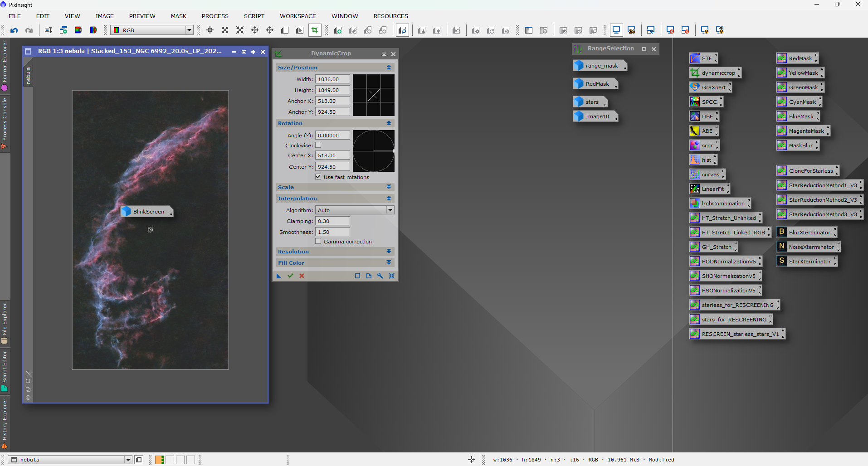Click the red X Cancel in DynamicCrop
868x466 pixels.
click(302, 276)
